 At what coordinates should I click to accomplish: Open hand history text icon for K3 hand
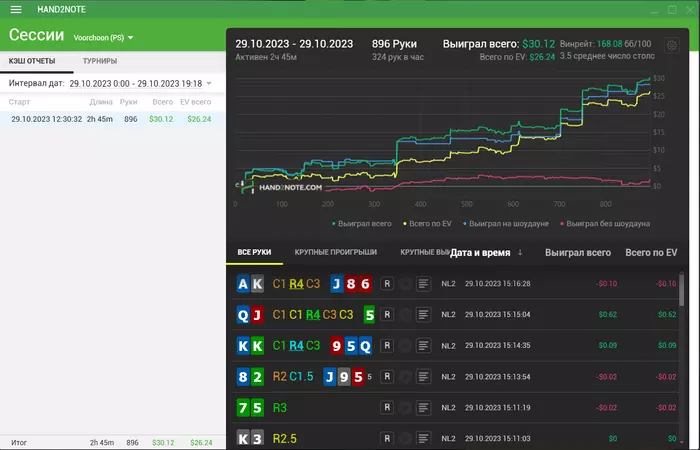[x=423, y=438]
